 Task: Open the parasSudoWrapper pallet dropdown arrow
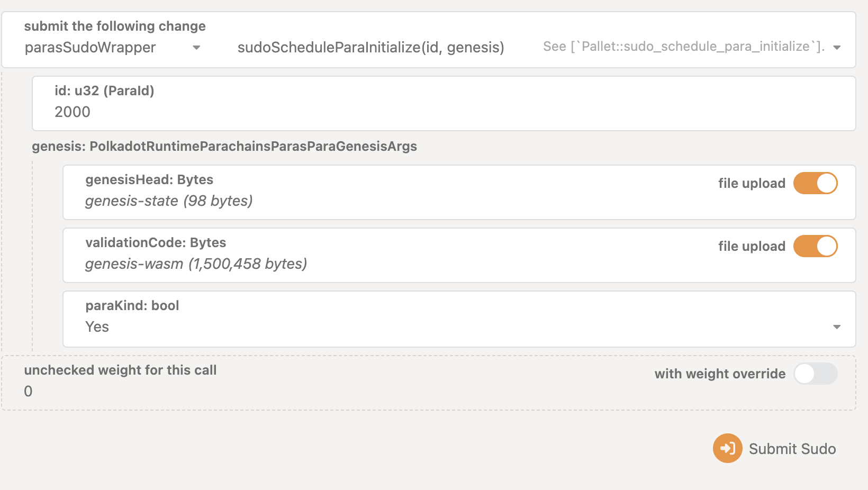(x=196, y=48)
